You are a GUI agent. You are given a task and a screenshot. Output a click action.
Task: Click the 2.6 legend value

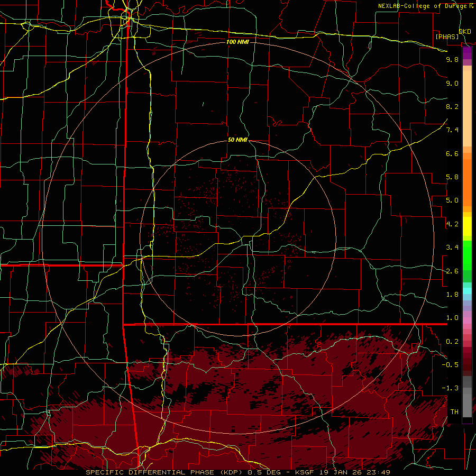click(x=452, y=271)
